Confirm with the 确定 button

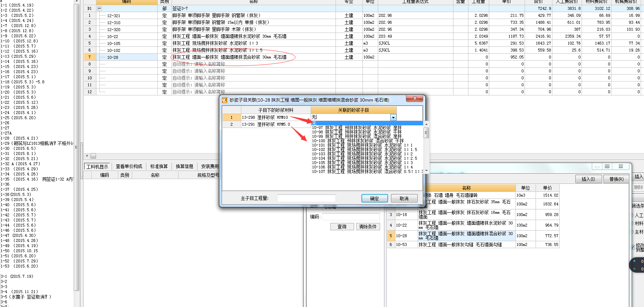(x=375, y=198)
